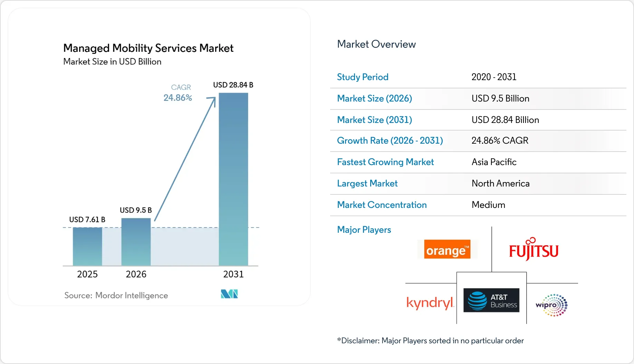Click the '2020 - 2031' value

(x=494, y=77)
